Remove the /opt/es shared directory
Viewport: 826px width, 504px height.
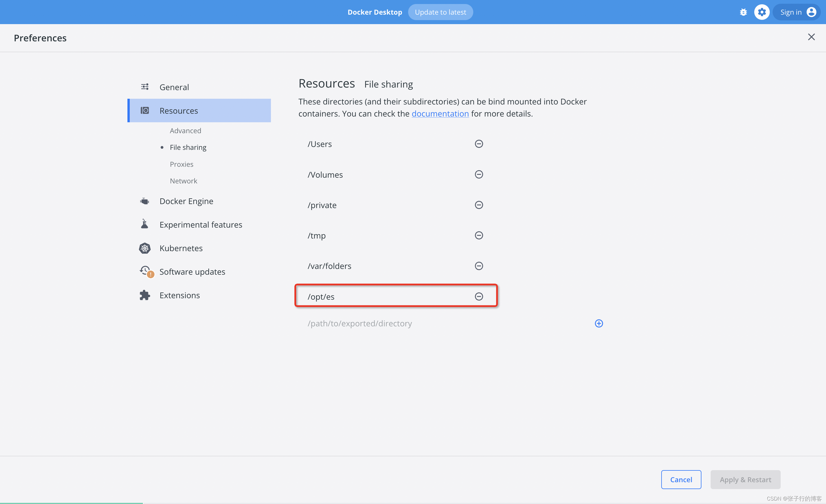[479, 296]
